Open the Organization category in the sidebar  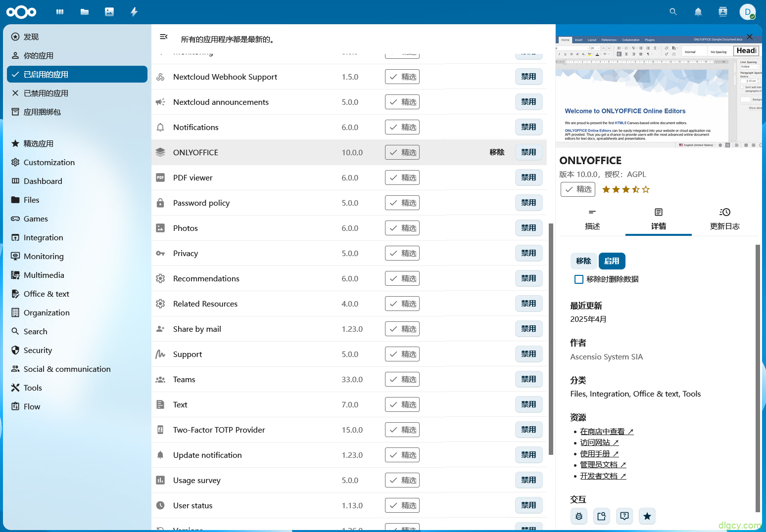pos(77,312)
